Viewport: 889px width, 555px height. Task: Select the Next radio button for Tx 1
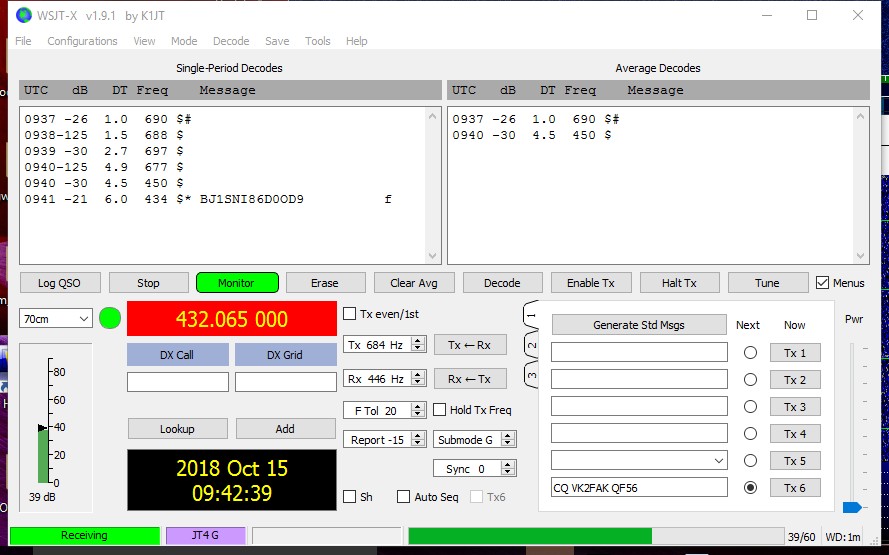click(x=750, y=353)
